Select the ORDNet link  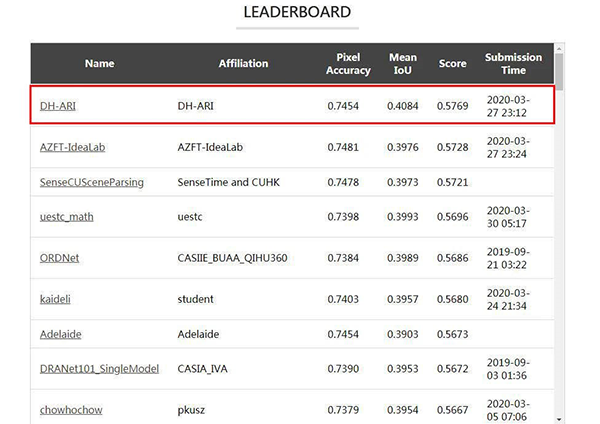point(61,258)
